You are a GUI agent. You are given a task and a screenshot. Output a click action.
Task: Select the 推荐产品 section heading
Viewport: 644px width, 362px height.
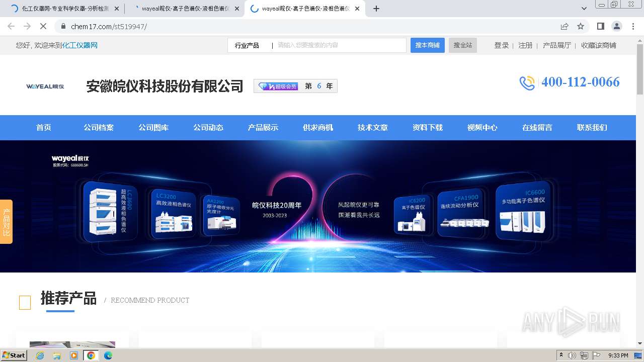point(68,298)
